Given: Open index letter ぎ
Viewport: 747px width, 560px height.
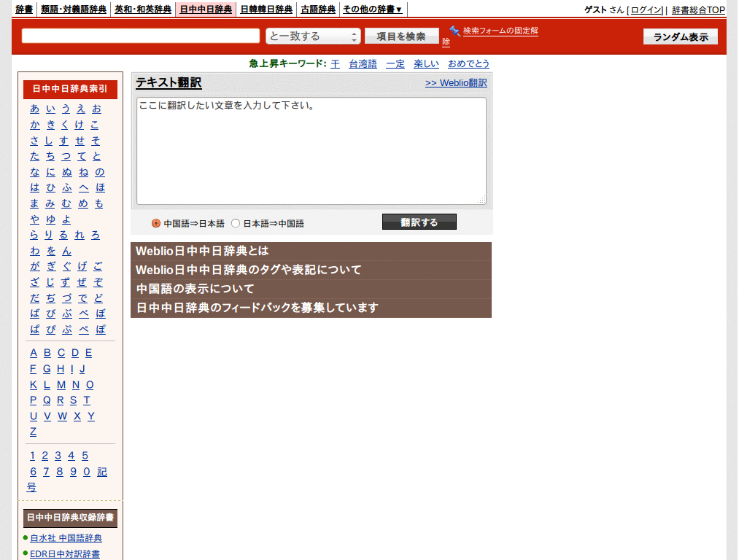Looking at the screenshot, I should tap(52, 266).
